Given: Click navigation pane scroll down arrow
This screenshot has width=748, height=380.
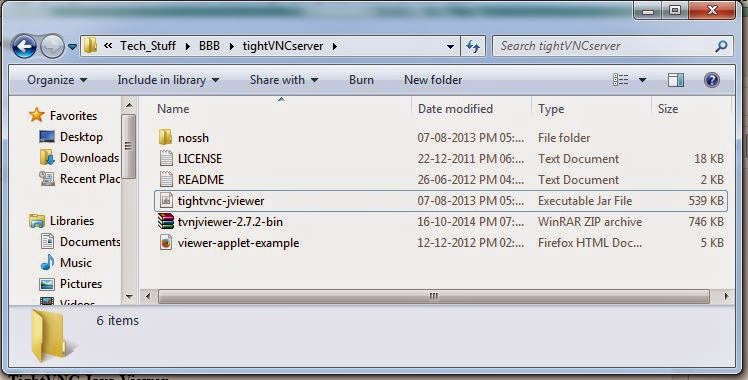Looking at the screenshot, I should 129,296.
